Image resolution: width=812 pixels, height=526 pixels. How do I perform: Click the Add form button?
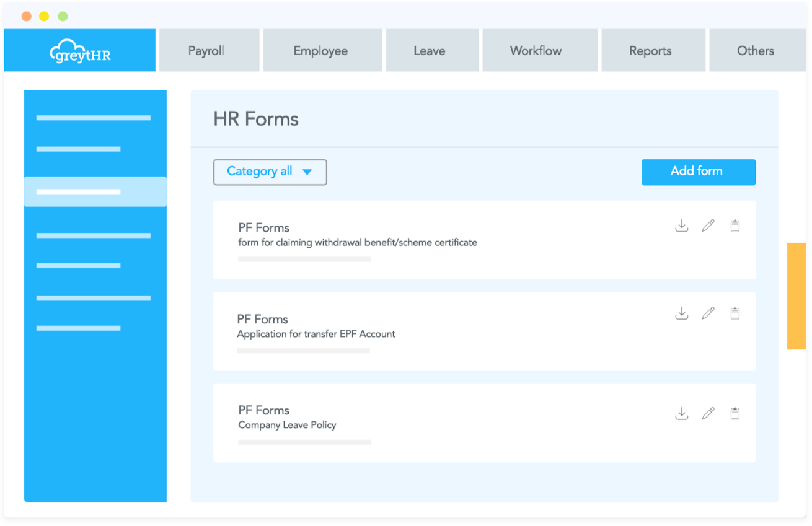[x=699, y=172]
